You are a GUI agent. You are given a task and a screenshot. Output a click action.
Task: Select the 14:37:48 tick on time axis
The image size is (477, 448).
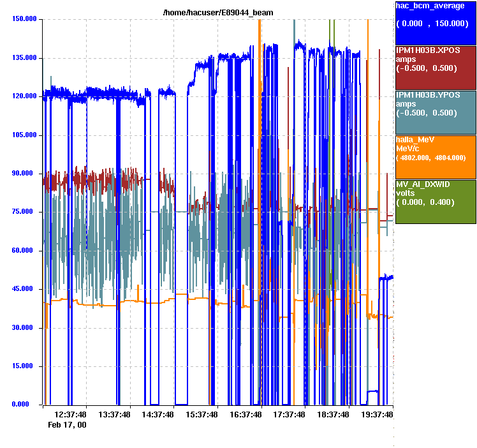[x=158, y=414]
